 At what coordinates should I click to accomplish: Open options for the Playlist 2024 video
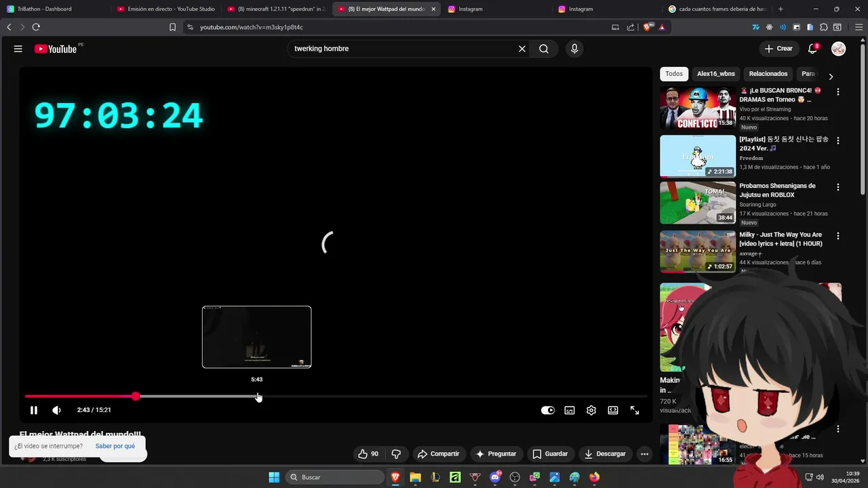(x=838, y=140)
